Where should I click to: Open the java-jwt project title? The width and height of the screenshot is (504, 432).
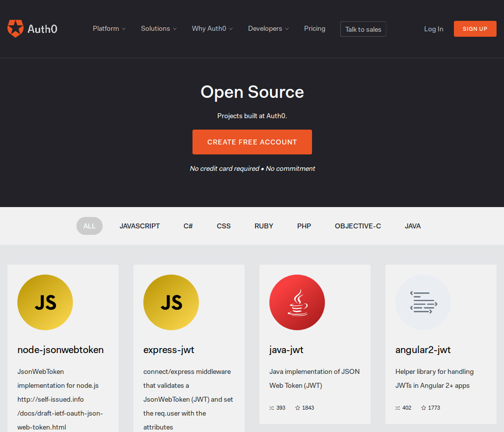tap(286, 350)
